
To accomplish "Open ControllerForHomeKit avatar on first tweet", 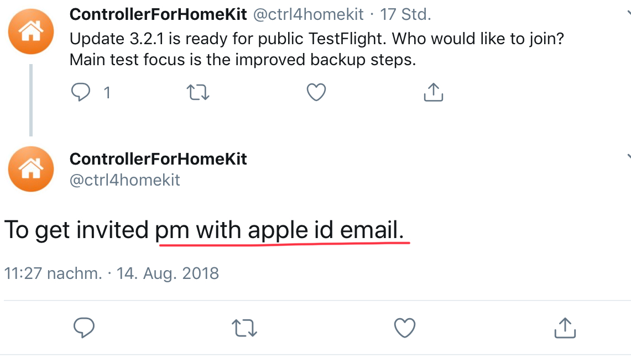I will pyautogui.click(x=31, y=31).
